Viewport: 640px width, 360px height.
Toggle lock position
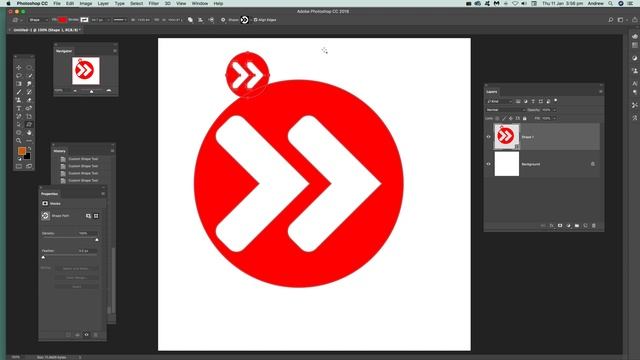click(511, 118)
